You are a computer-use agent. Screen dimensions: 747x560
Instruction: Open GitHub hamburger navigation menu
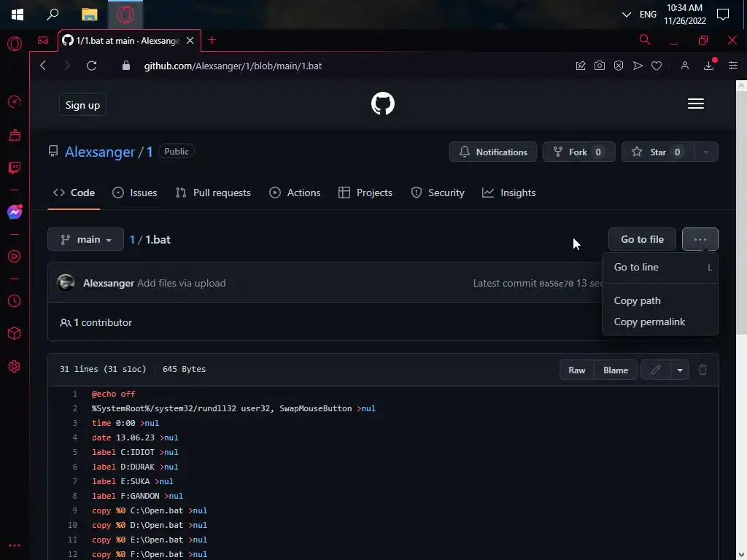pyautogui.click(x=695, y=104)
